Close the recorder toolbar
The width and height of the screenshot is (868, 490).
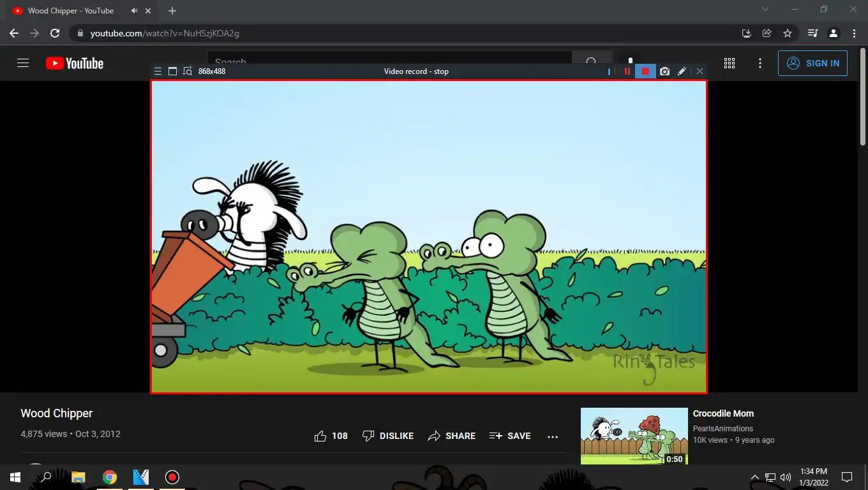[x=700, y=71]
